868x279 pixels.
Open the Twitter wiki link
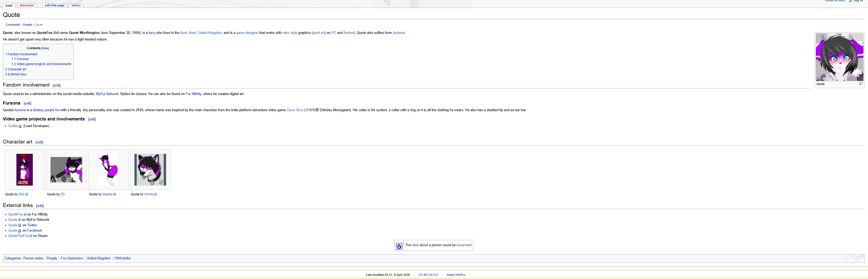[x=32, y=226]
